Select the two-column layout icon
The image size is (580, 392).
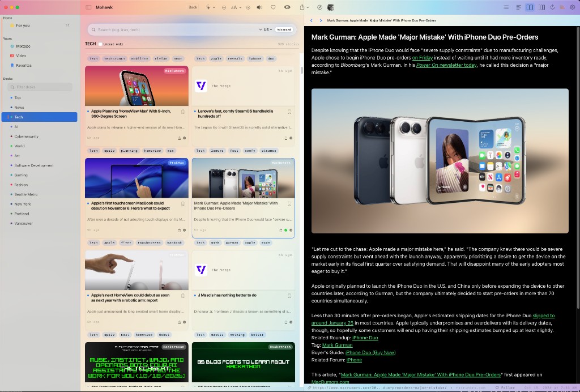[530, 7]
